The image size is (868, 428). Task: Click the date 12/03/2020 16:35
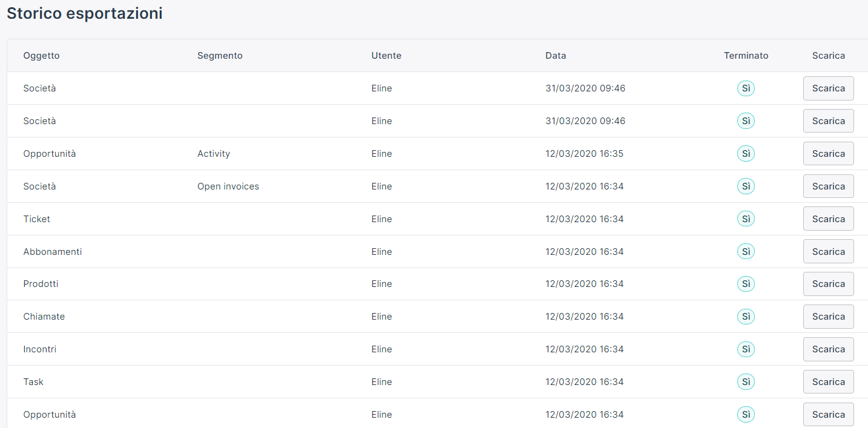[x=584, y=153]
